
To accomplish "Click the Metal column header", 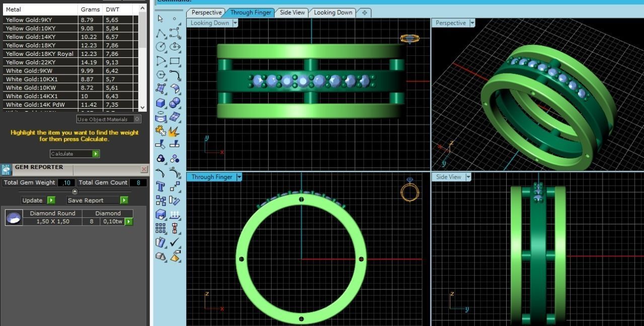I will tap(40, 9).
